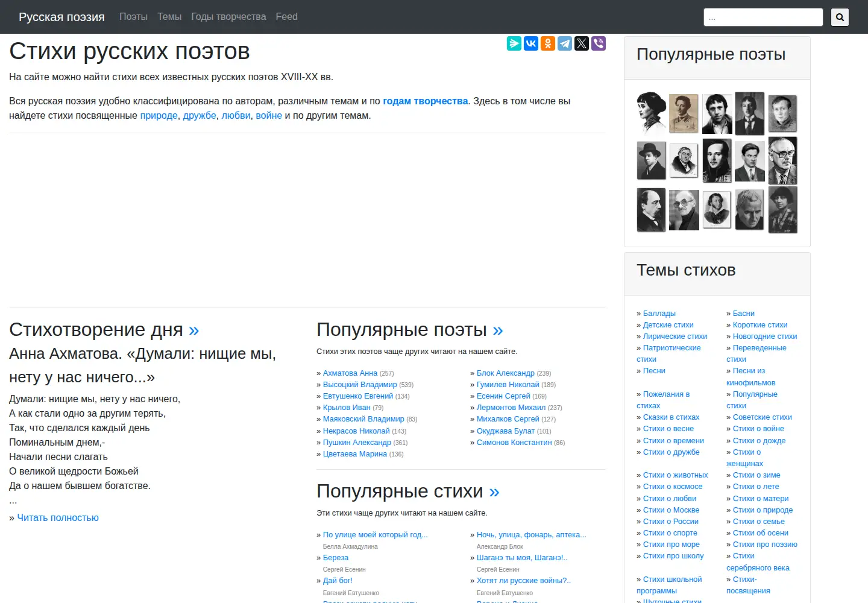Open Лермонтов Михаил in the poets list
Image resolution: width=868 pixels, height=603 pixels.
click(x=511, y=408)
